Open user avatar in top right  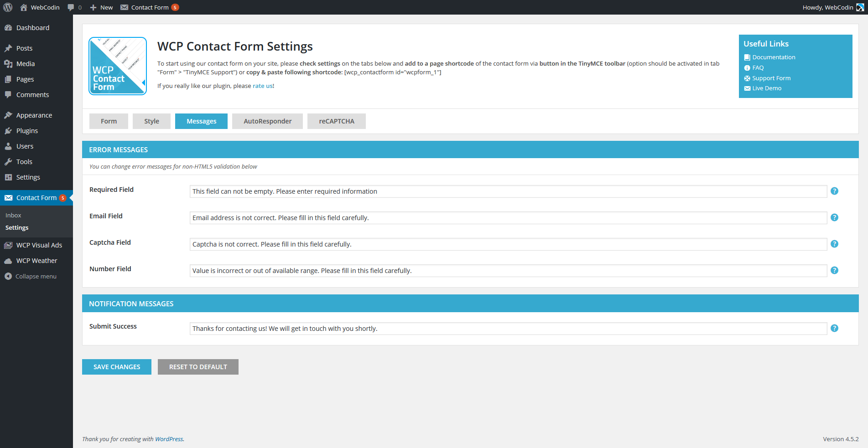pyautogui.click(x=860, y=7)
